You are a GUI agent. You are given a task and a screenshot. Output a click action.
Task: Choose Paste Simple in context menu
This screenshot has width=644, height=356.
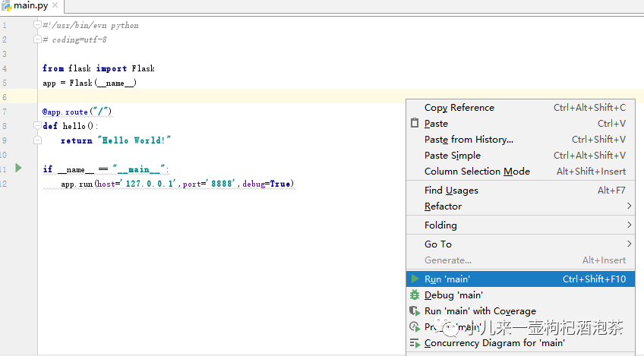point(452,156)
